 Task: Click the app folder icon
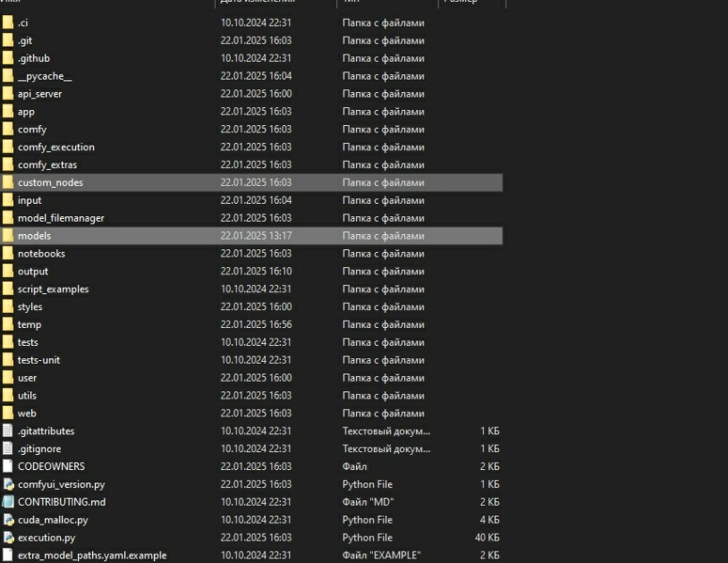click(7, 112)
